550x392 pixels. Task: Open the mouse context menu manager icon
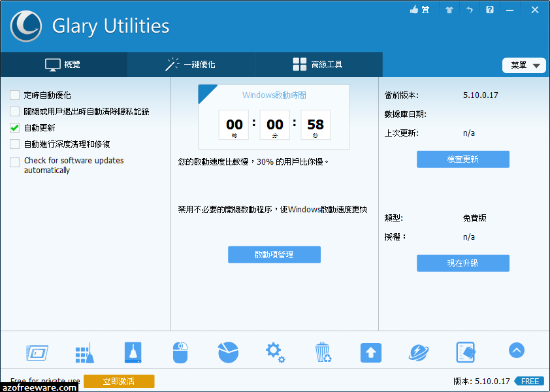click(x=180, y=353)
